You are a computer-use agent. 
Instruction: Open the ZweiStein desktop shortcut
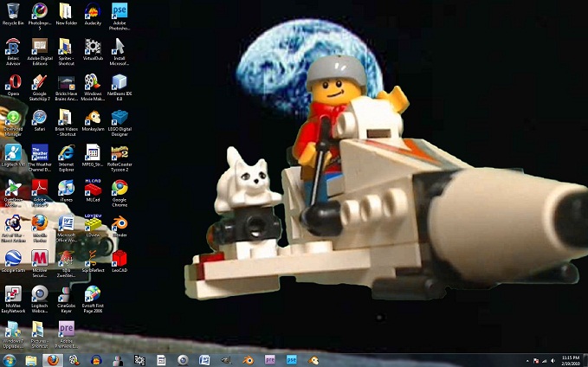pos(67,264)
